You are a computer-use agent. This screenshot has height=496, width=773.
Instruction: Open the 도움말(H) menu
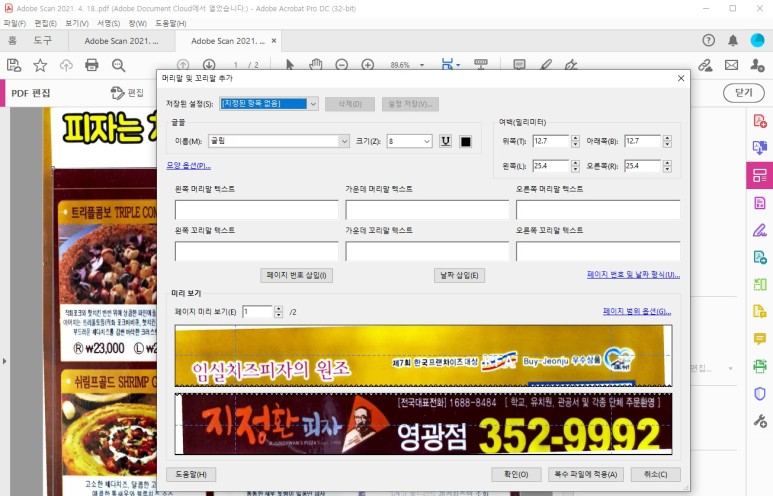171,23
